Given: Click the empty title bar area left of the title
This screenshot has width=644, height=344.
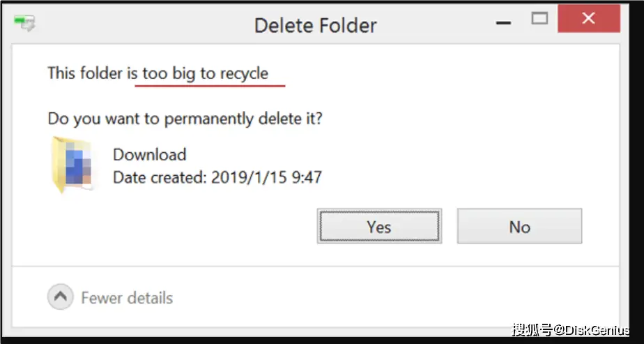Looking at the screenshot, I should click(x=139, y=24).
